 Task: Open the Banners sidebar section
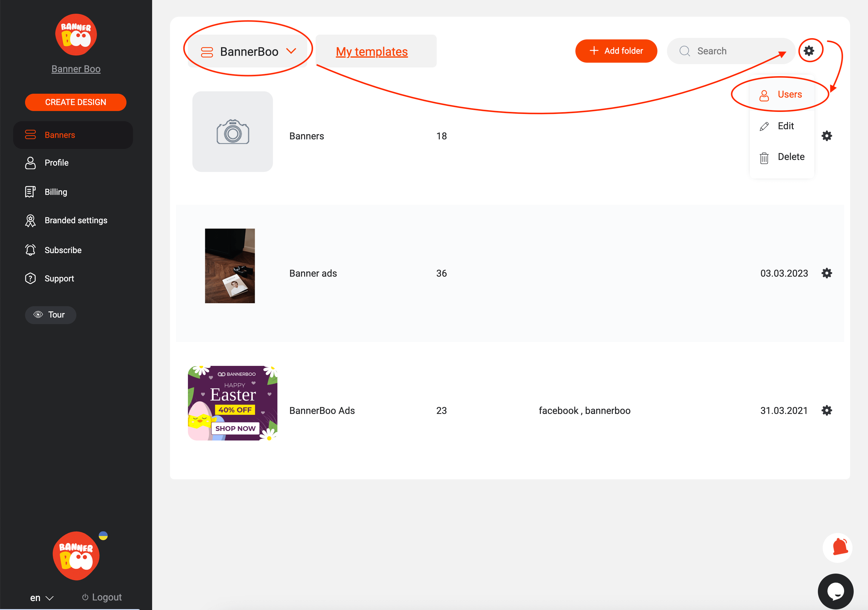(x=73, y=135)
